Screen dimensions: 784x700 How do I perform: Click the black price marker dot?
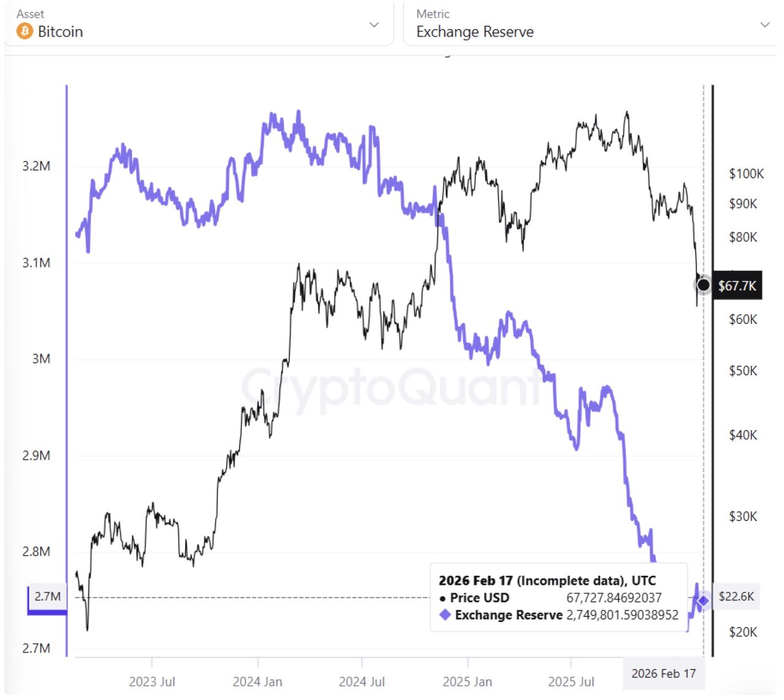coord(704,285)
